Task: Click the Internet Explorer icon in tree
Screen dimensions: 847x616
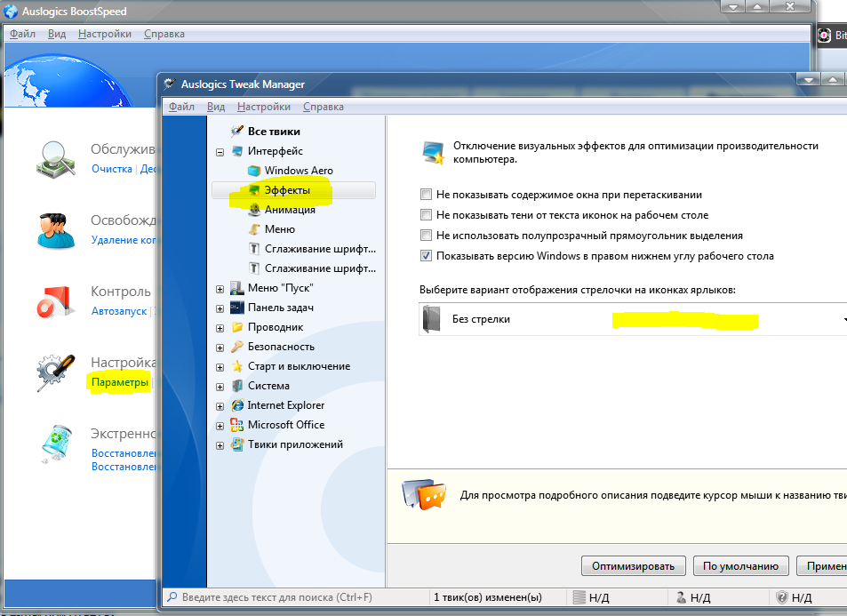Action: coord(237,405)
